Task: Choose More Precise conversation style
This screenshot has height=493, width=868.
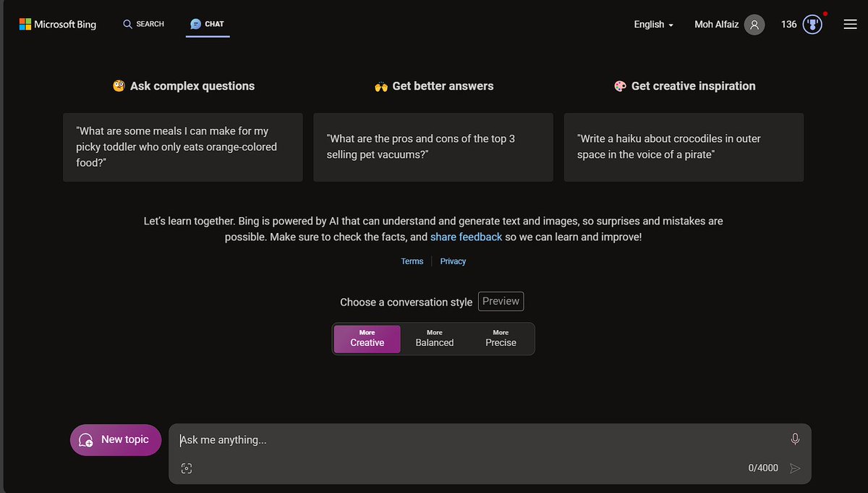Action: click(501, 339)
